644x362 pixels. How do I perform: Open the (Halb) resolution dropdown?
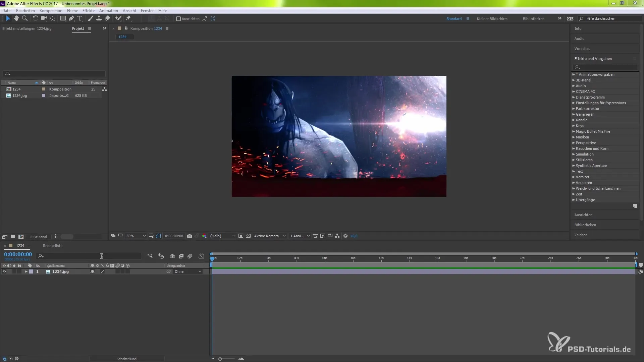coord(223,236)
